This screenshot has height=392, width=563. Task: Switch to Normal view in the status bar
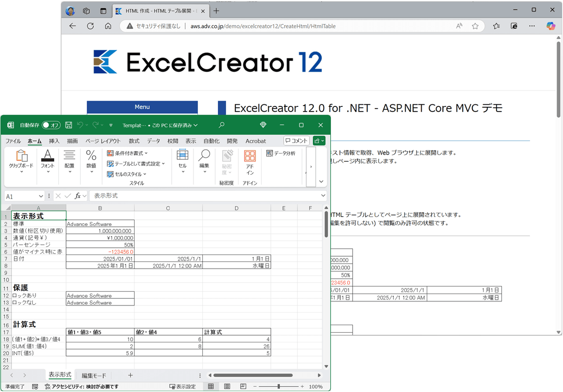click(x=211, y=387)
